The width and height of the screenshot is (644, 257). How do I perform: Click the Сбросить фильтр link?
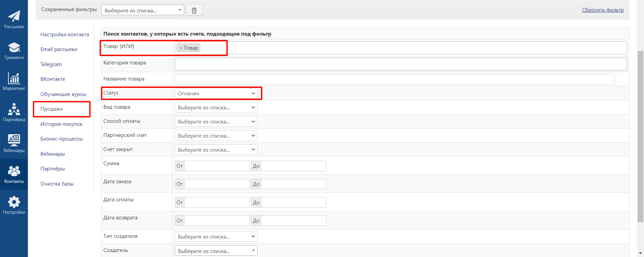[x=602, y=10]
